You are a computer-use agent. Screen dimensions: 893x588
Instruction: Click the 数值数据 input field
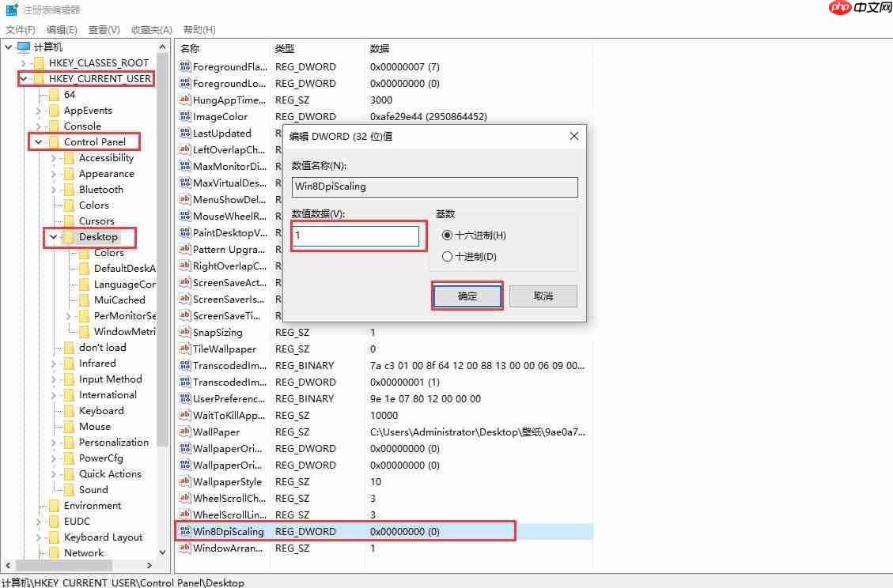[357, 235]
